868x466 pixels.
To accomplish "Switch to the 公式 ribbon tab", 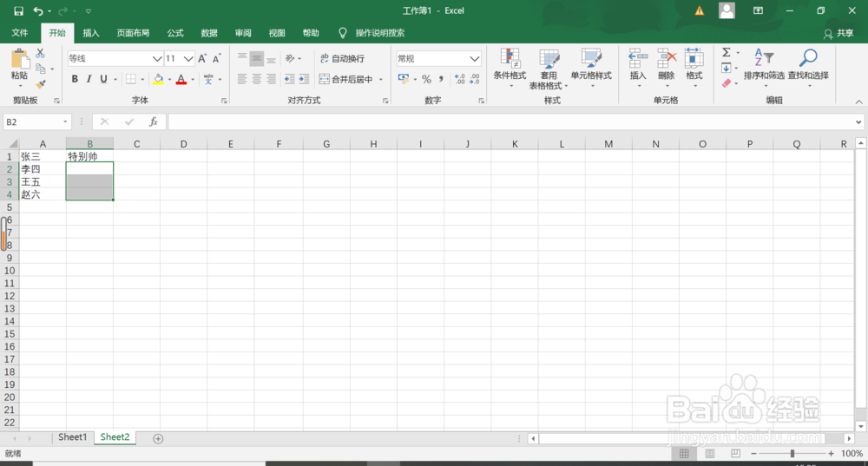I will tap(175, 33).
